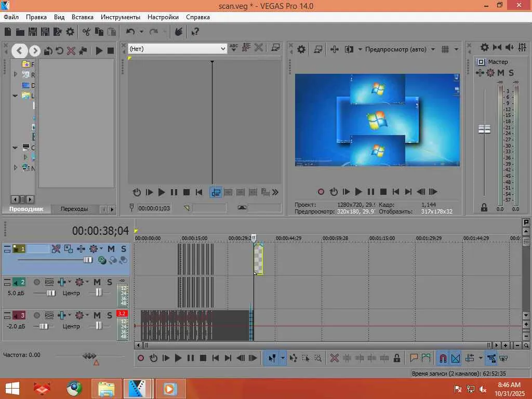
Task: Open the Файл menu
Action: coord(11,17)
